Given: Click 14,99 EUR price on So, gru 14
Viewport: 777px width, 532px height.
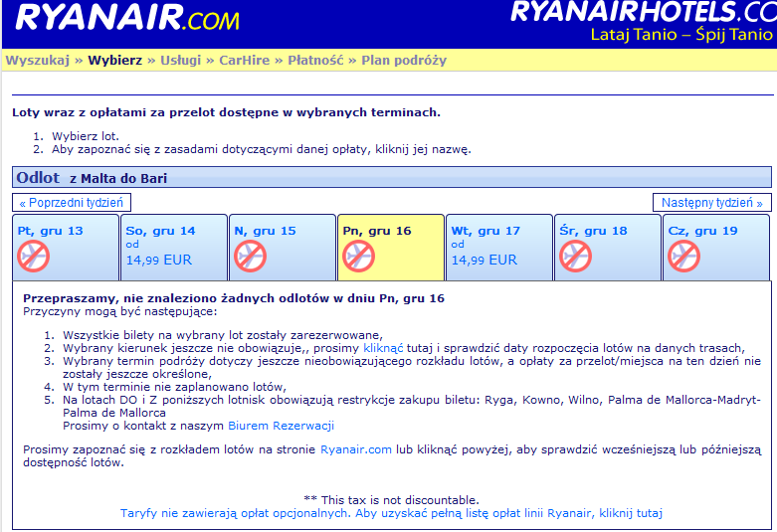Looking at the screenshot, I should pyautogui.click(x=158, y=261).
